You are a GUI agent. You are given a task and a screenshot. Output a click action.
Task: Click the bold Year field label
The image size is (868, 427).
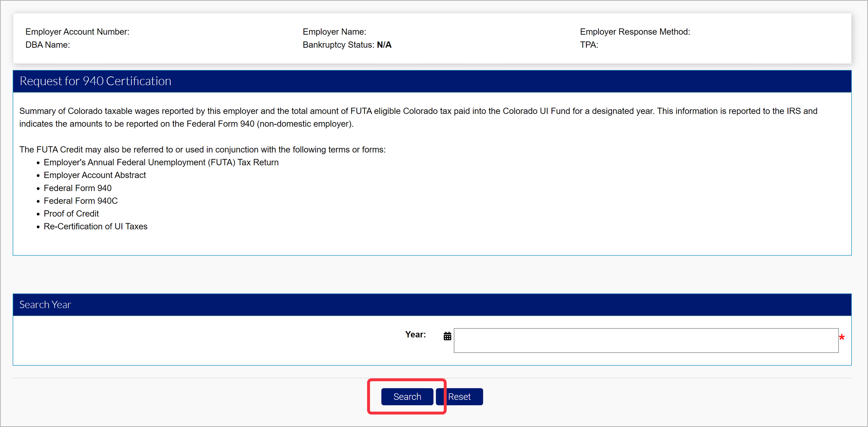415,334
